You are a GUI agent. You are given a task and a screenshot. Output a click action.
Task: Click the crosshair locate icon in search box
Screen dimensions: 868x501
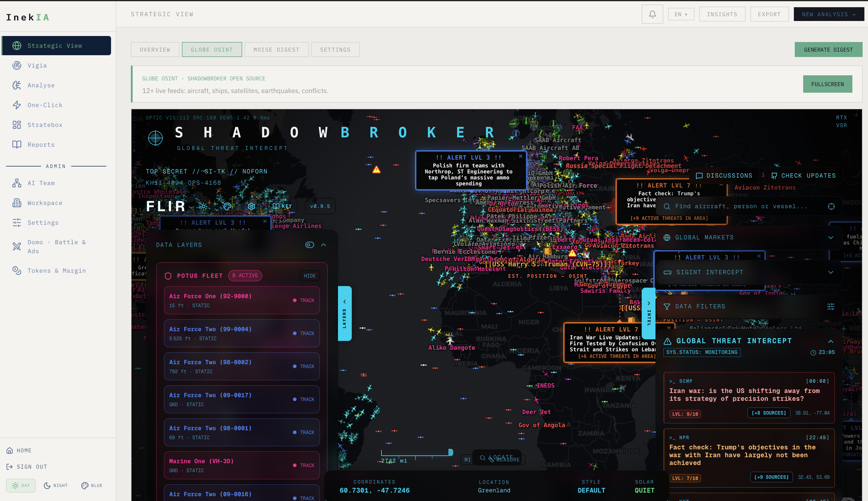click(x=831, y=206)
